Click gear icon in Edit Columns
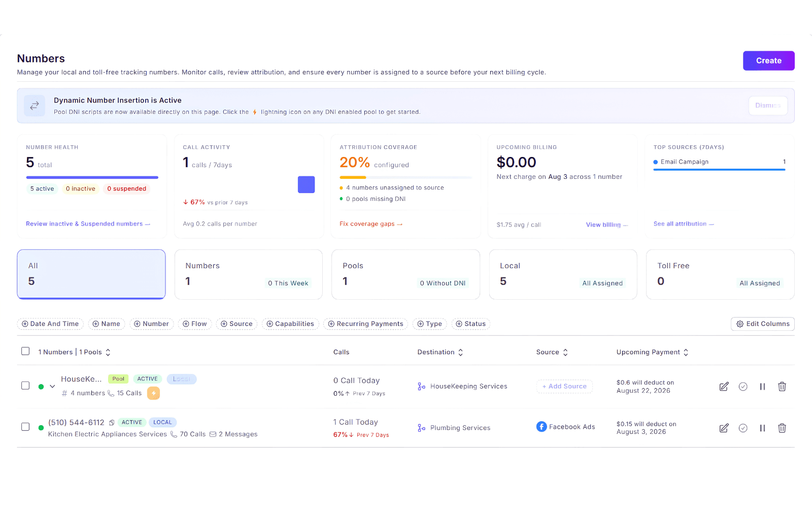The width and height of the screenshot is (812, 508). [740, 324]
